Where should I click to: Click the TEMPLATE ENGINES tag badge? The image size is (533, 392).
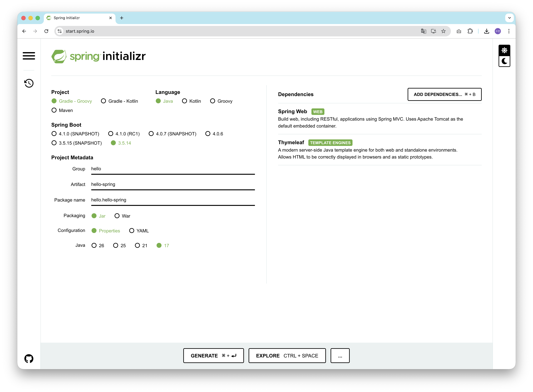click(x=330, y=143)
